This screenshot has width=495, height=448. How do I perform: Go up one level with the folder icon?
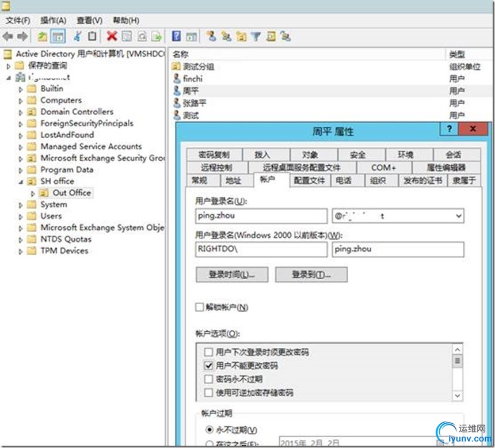[x=43, y=37]
